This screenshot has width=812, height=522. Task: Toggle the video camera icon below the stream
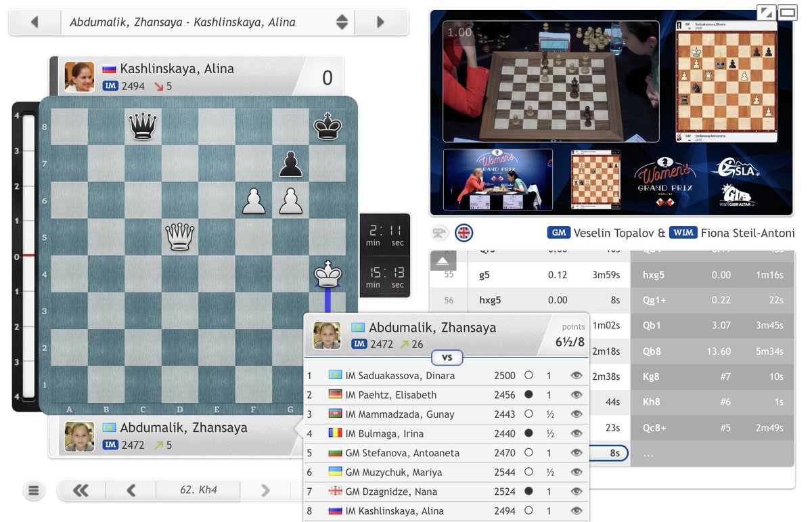click(441, 233)
